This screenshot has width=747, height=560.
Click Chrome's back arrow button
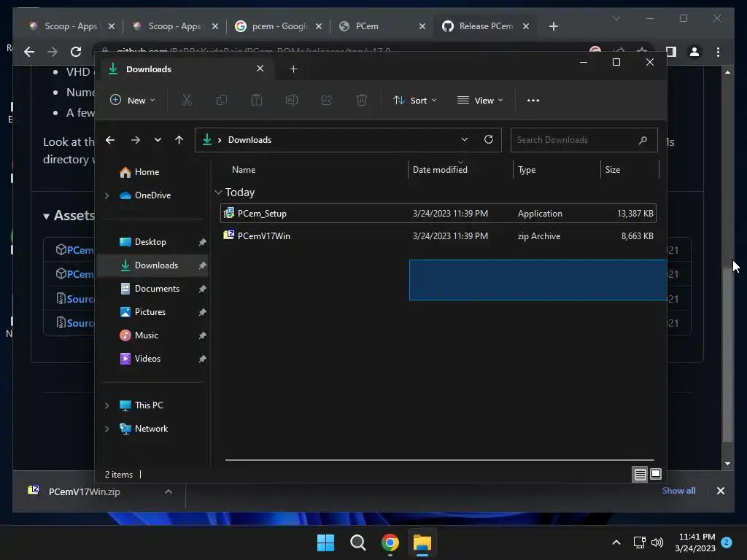tap(29, 52)
